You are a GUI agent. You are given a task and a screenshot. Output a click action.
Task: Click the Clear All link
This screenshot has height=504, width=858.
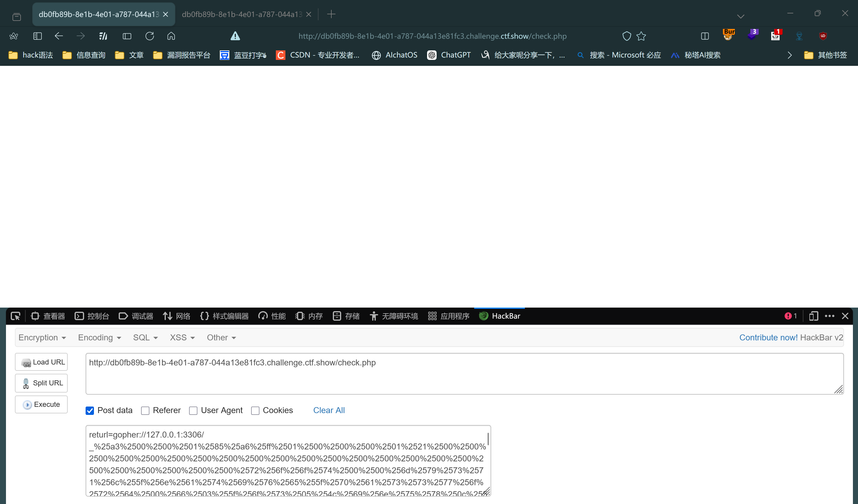click(329, 410)
